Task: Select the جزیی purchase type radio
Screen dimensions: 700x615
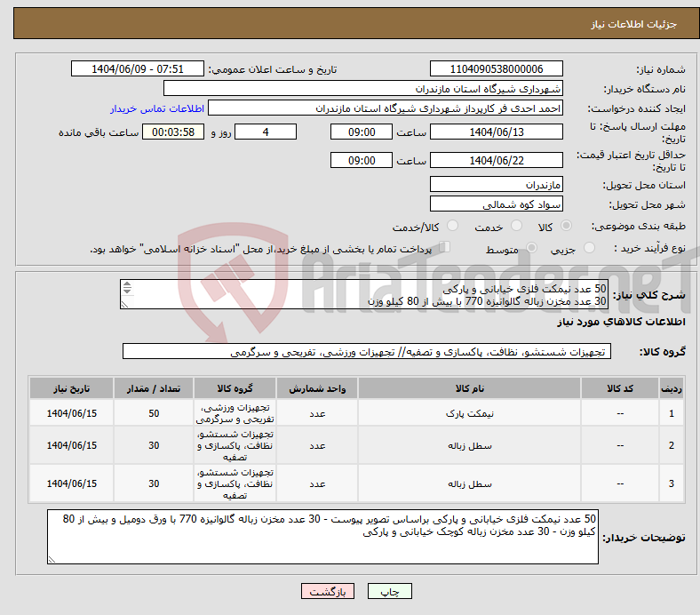Action: point(589,247)
